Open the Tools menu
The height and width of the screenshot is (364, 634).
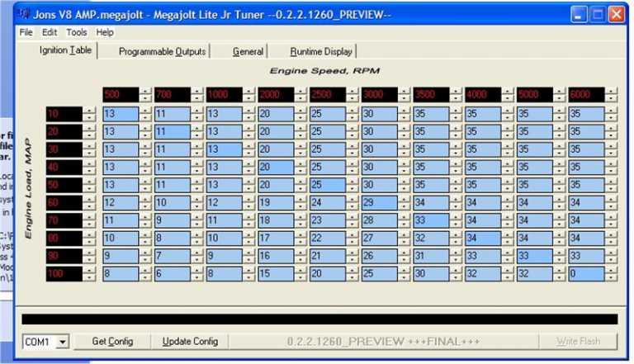[77, 32]
